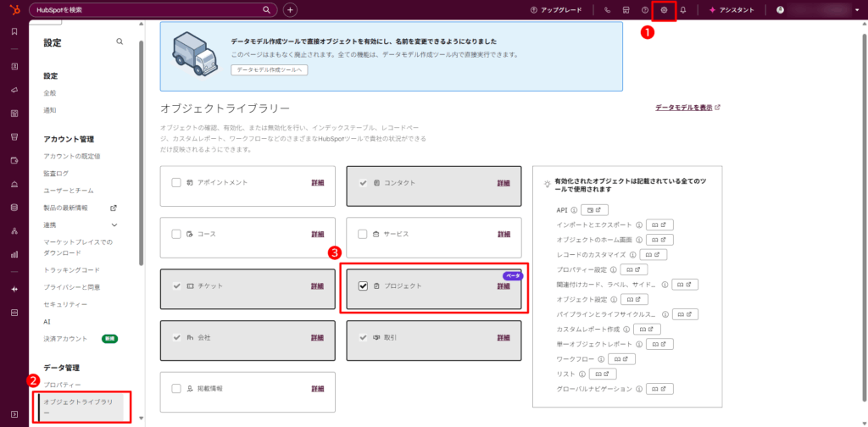868x427 pixels.
Task: Enable the コース object checkbox
Action: tap(176, 235)
